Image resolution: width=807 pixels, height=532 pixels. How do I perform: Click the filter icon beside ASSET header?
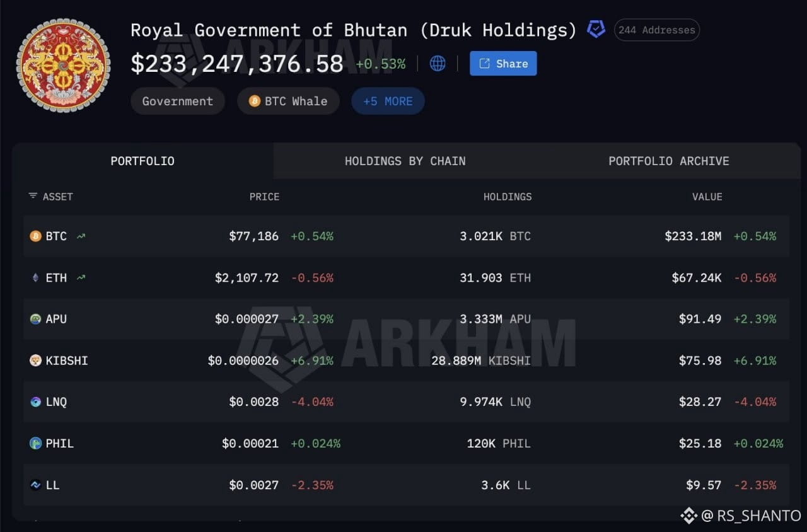(x=33, y=196)
